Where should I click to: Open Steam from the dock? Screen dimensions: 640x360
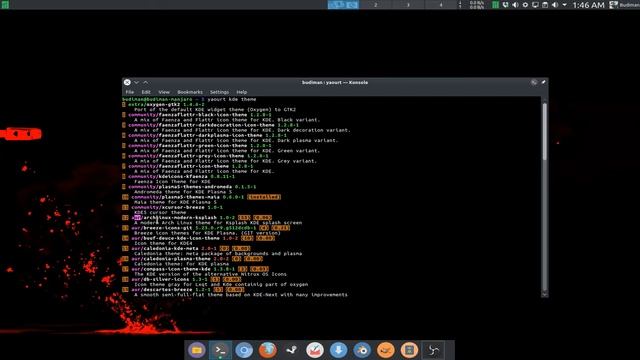291,350
